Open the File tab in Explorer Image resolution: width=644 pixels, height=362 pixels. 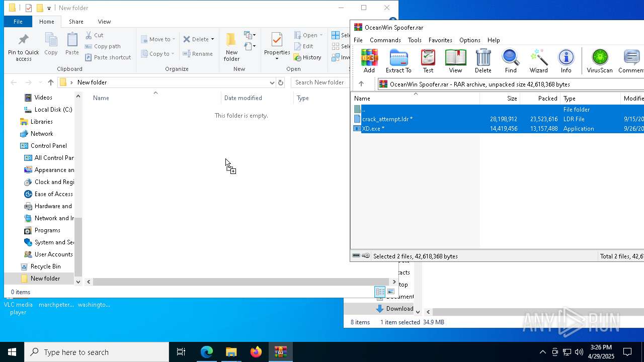click(18, 22)
